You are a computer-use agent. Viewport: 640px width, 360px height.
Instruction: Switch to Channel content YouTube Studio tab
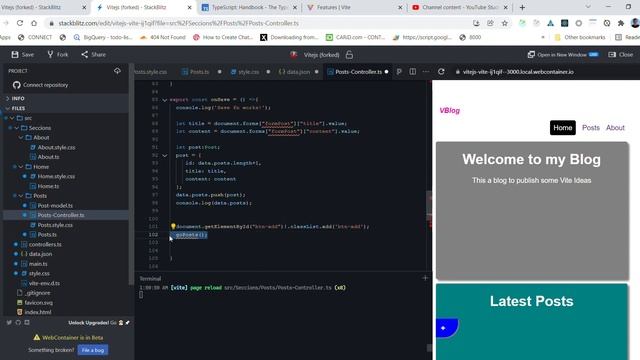click(460, 7)
